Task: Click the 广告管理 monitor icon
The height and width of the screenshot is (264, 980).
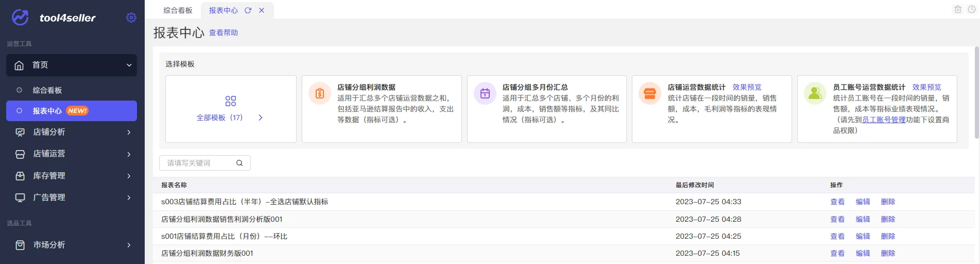Action: 20,197
